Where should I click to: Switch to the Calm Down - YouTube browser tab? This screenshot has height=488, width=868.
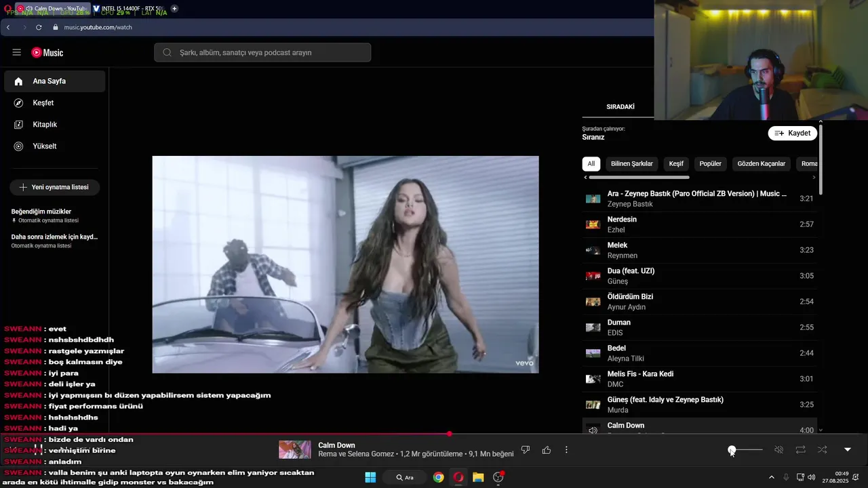click(52, 9)
